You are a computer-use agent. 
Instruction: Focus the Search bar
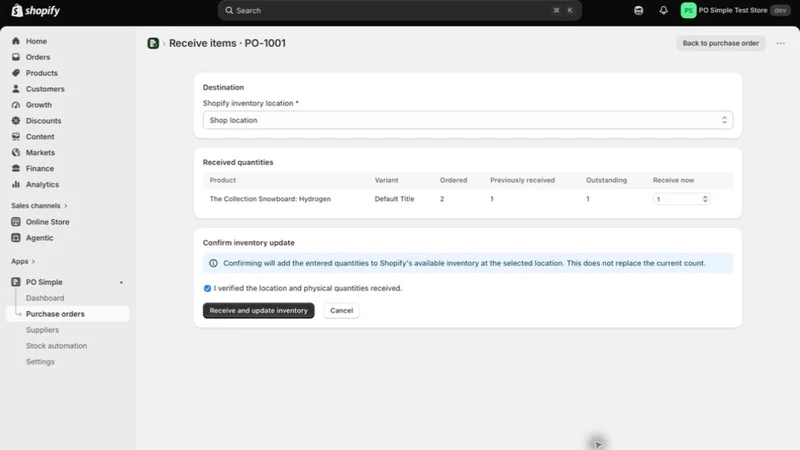[x=399, y=10]
